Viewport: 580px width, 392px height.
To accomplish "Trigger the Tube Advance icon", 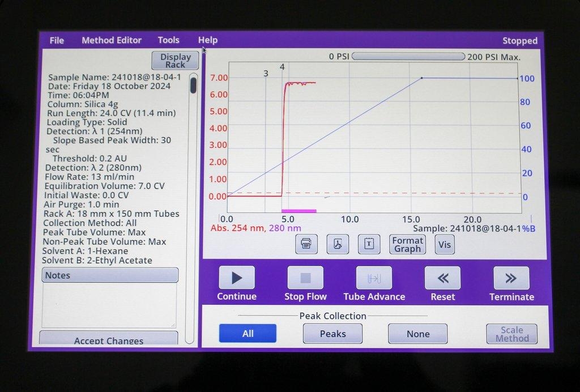I will 374,277.
